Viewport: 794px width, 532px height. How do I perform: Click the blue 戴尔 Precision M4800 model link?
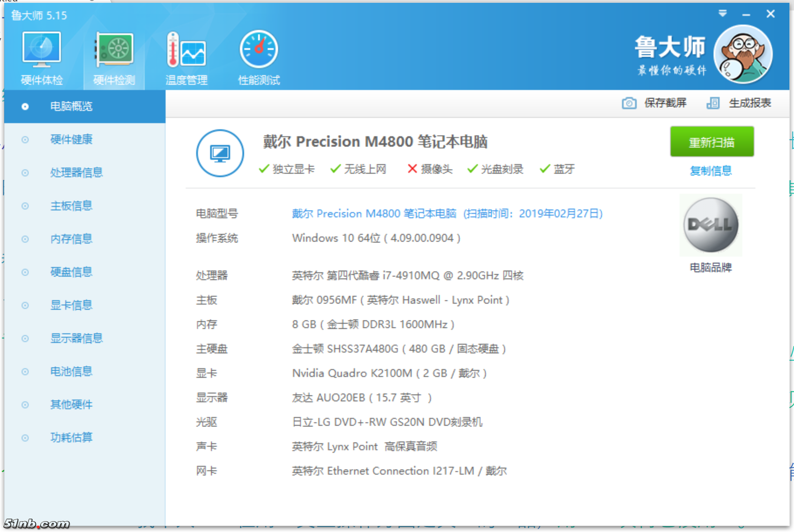pyautogui.click(x=373, y=213)
